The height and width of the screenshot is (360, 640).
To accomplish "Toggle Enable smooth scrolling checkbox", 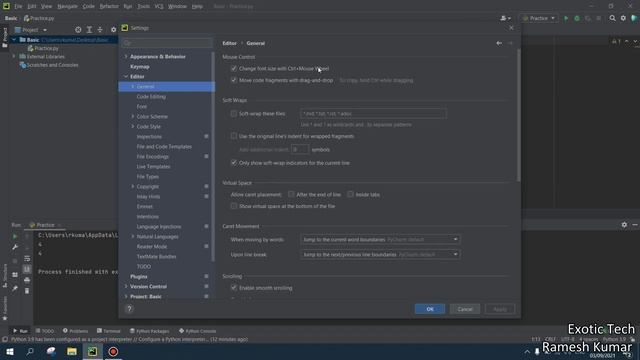I will coord(234,288).
